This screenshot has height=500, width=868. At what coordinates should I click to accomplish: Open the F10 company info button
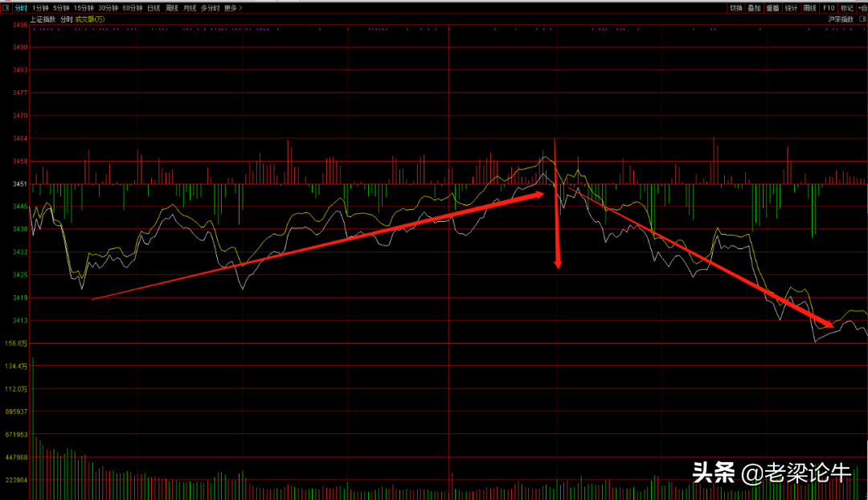[829, 8]
